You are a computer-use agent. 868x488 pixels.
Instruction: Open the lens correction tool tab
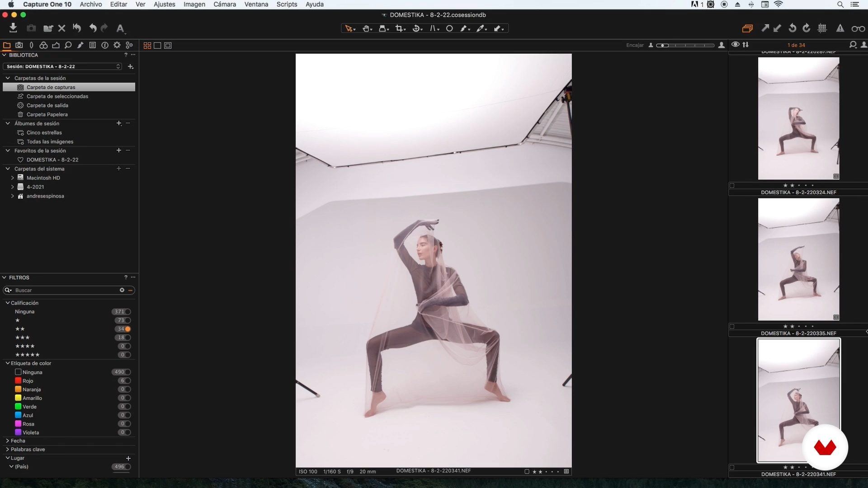31,45
